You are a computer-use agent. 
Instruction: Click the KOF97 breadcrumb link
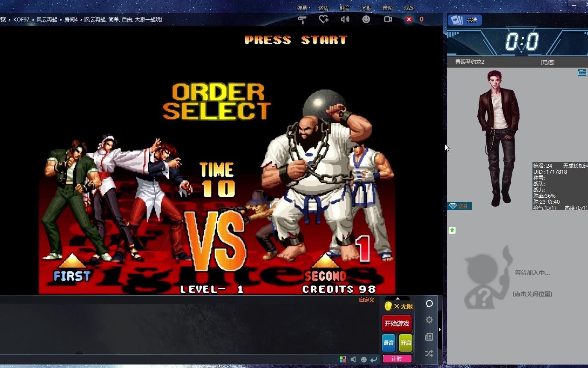click(x=21, y=20)
